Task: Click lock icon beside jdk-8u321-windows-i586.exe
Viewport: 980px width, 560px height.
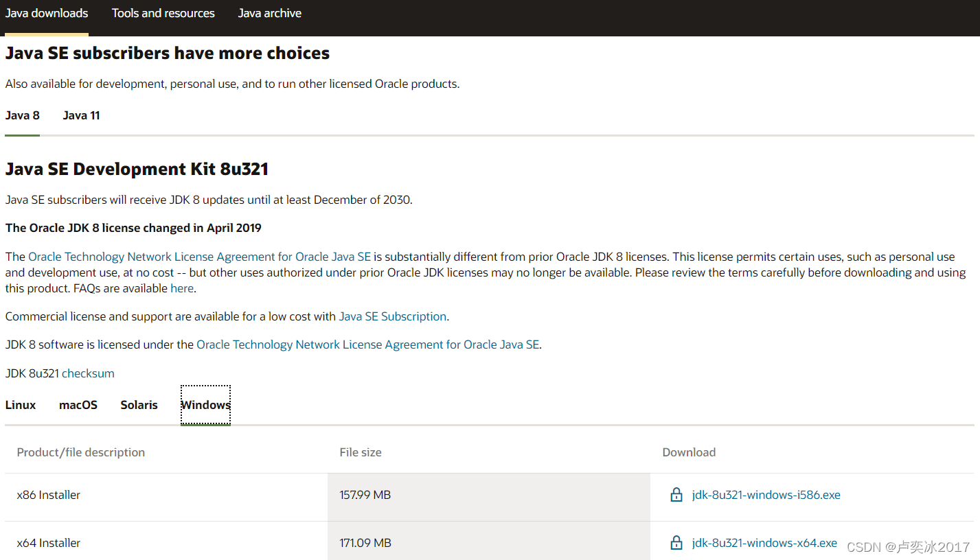Action: click(676, 494)
